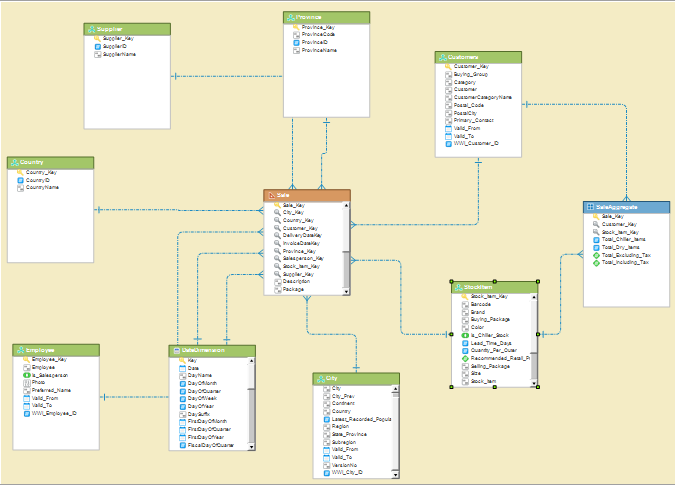
Task: Click the Employee table header icon
Action: [21, 350]
